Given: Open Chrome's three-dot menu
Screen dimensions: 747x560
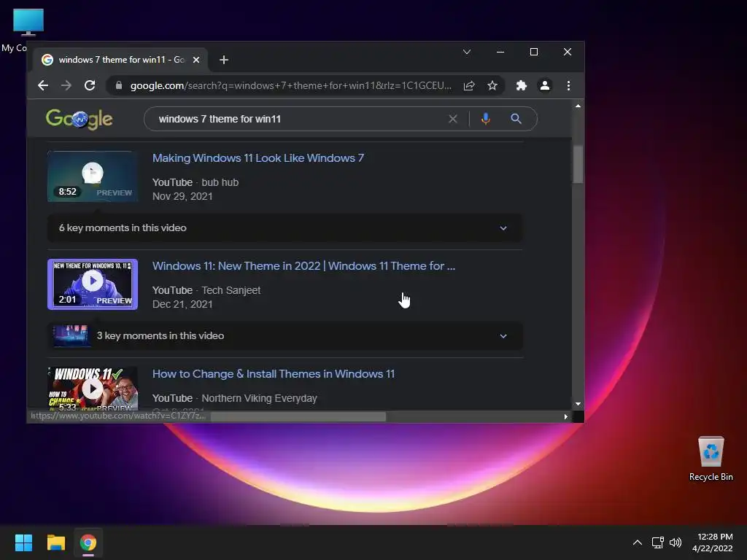Looking at the screenshot, I should (568, 86).
